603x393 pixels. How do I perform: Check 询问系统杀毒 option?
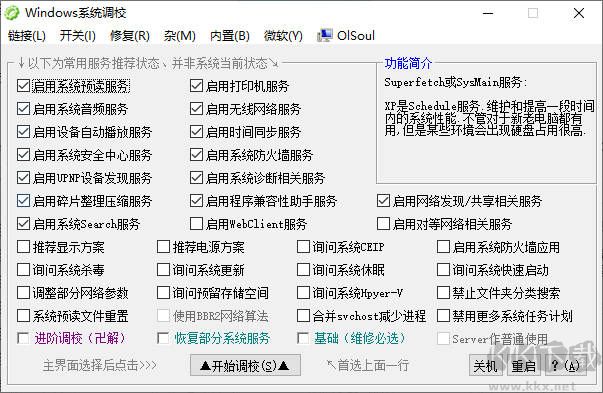[23, 270]
